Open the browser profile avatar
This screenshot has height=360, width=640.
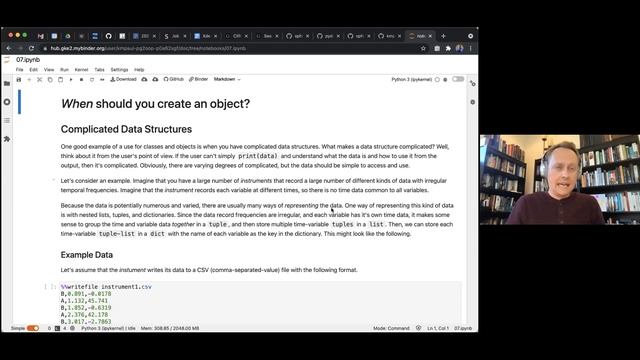pyautogui.click(x=460, y=48)
